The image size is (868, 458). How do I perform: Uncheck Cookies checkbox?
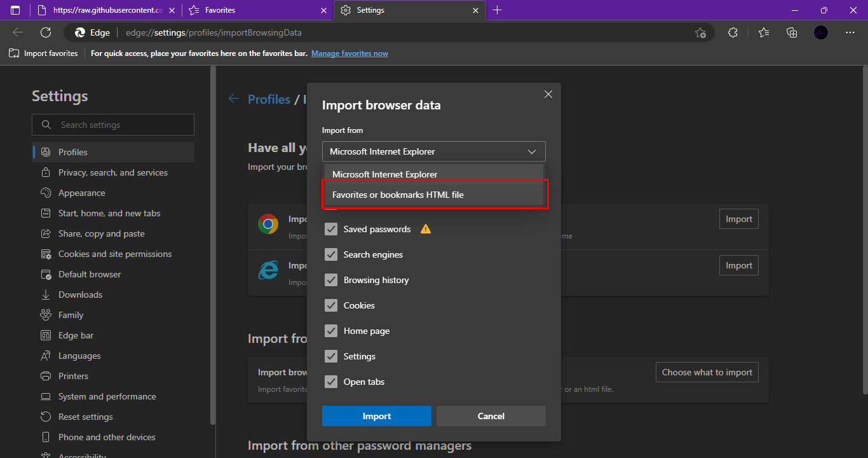pyautogui.click(x=331, y=305)
